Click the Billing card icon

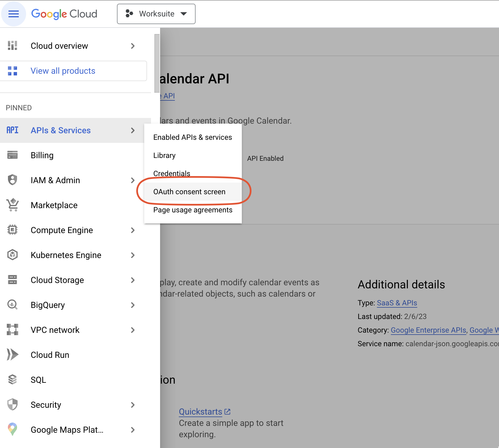click(12, 155)
